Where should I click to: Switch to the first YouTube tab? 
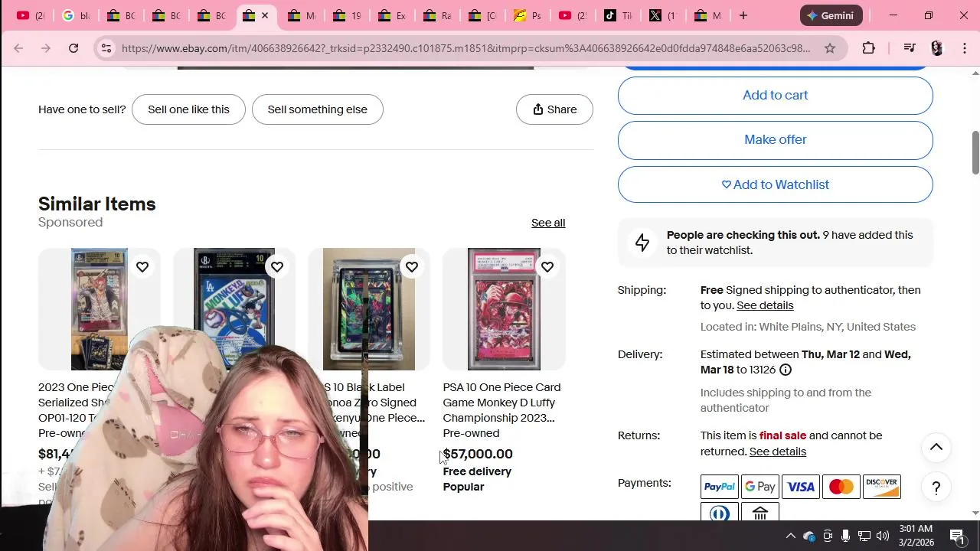pyautogui.click(x=31, y=15)
